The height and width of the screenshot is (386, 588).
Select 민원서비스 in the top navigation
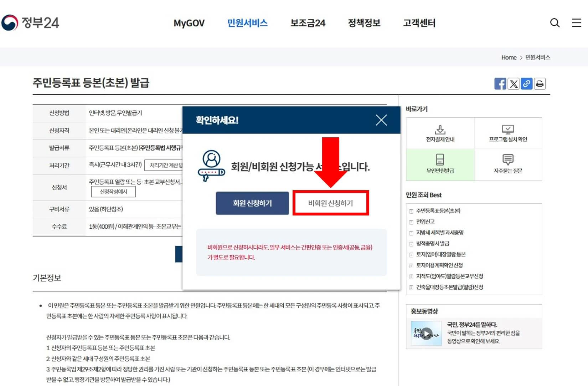tap(248, 23)
